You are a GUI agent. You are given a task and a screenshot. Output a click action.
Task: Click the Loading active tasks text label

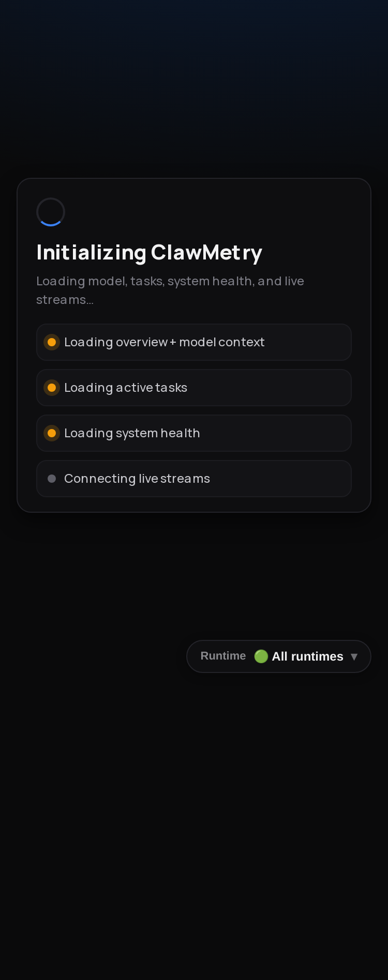point(126,388)
